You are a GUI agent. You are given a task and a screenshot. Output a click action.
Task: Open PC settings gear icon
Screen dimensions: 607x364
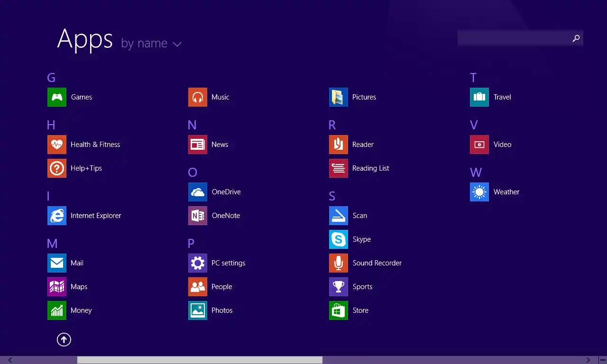tap(198, 263)
